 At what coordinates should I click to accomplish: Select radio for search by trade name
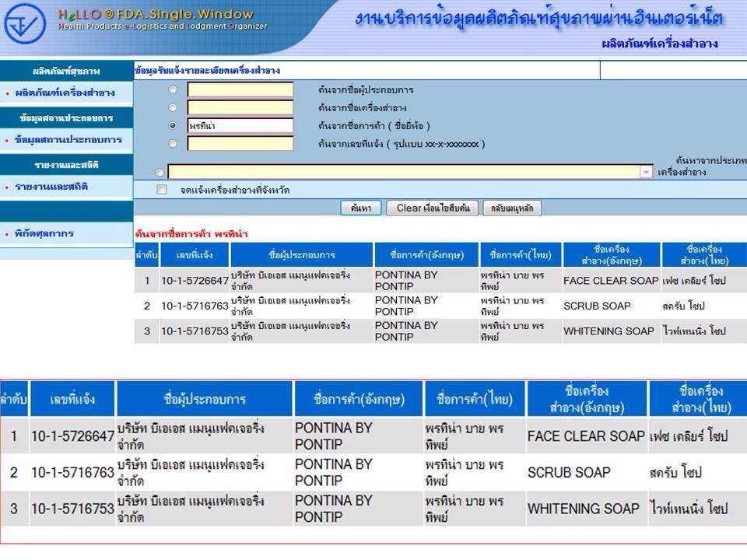pyautogui.click(x=173, y=126)
